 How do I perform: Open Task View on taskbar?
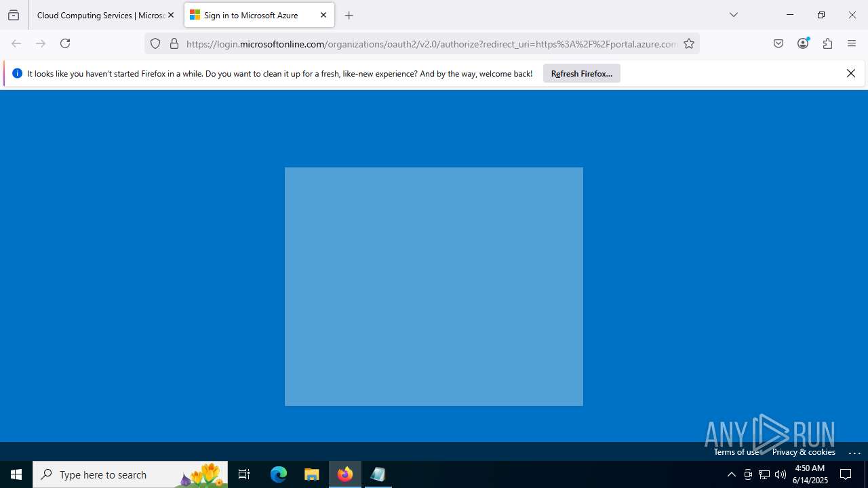pos(244,474)
